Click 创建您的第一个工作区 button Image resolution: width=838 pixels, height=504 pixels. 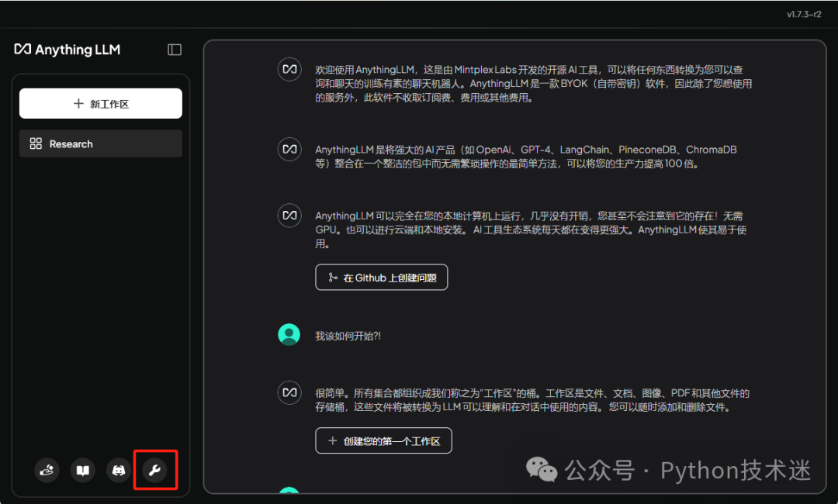(384, 441)
